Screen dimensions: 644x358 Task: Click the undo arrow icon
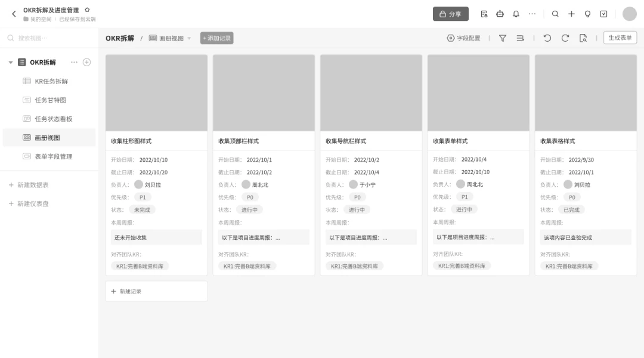[547, 38]
